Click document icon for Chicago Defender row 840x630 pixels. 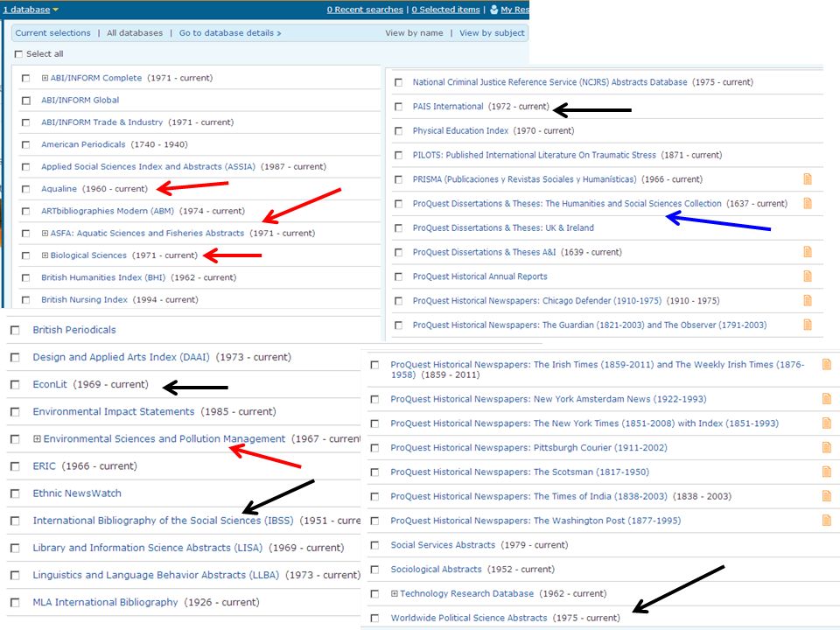(x=808, y=300)
